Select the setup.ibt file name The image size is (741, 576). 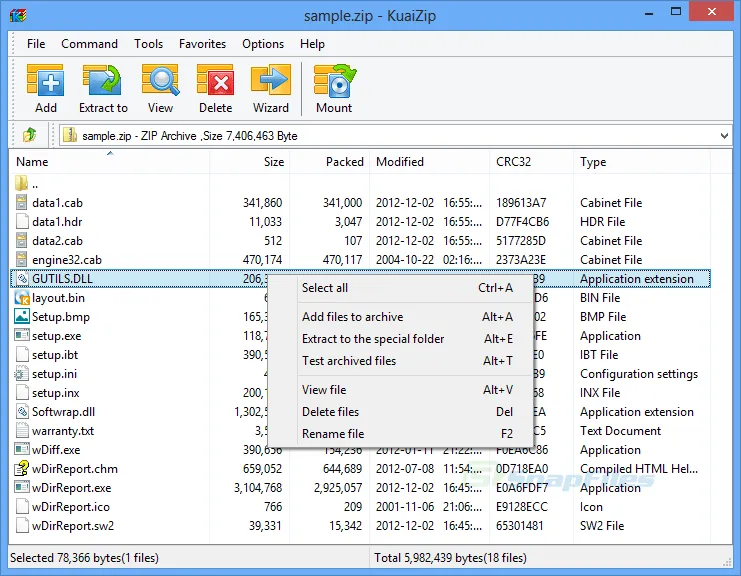[55, 354]
